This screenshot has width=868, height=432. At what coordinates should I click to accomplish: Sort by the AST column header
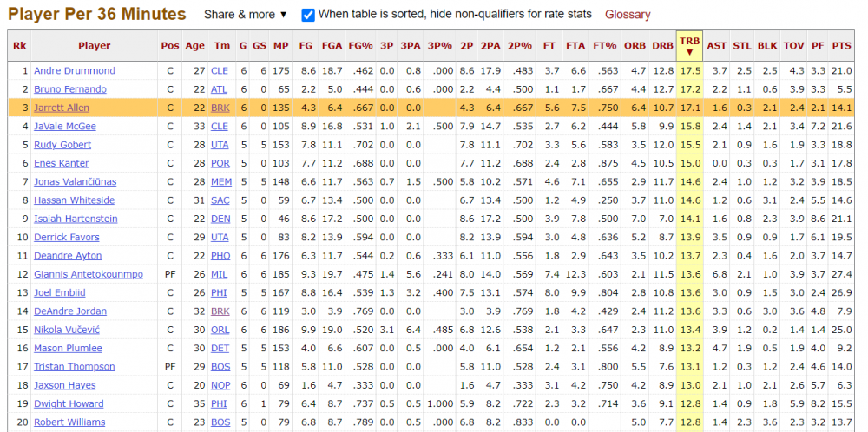(x=717, y=45)
